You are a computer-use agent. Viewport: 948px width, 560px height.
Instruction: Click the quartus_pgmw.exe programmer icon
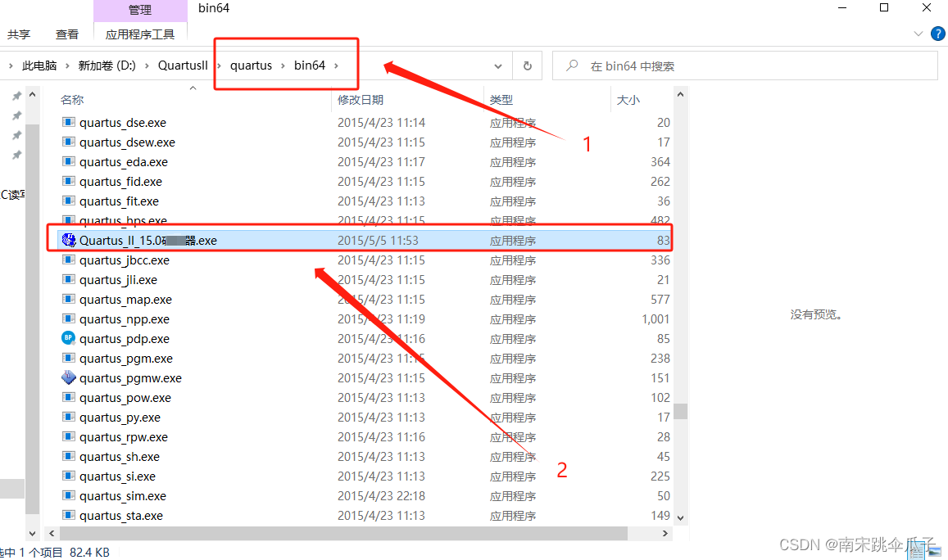[x=69, y=377]
